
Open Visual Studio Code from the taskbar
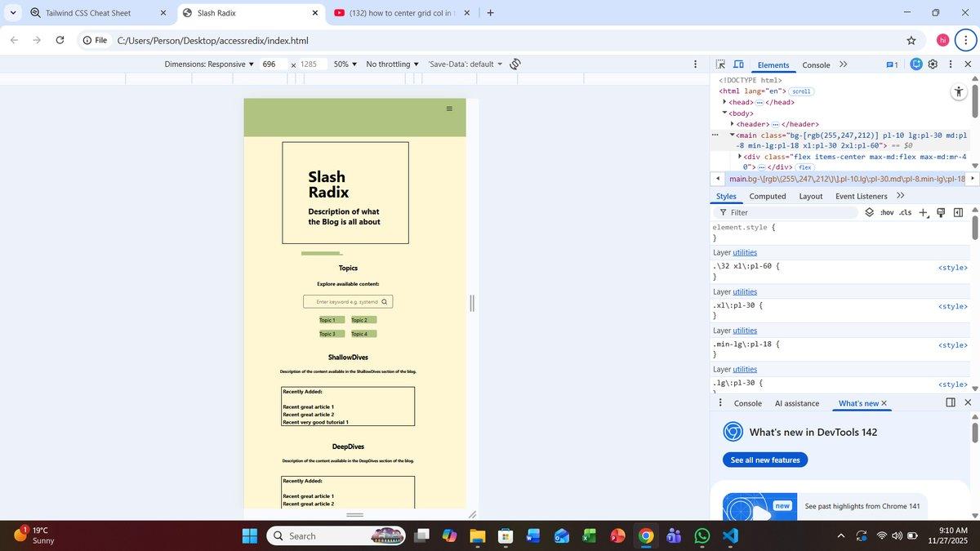tap(730, 536)
